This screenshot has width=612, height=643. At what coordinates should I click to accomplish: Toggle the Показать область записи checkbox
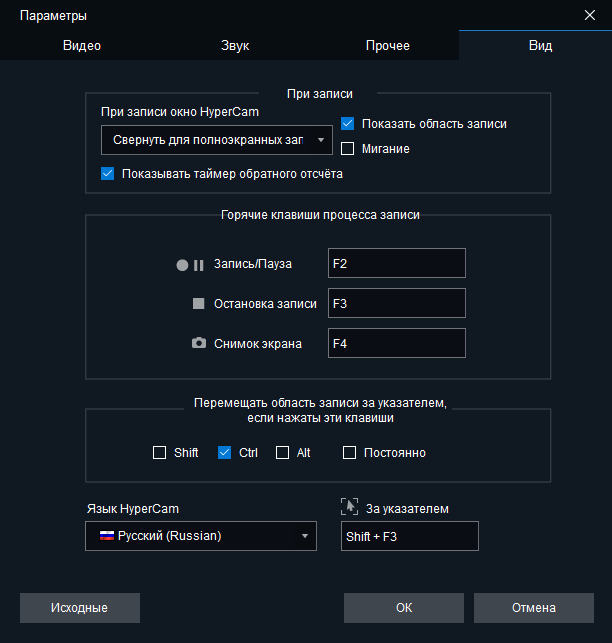[x=348, y=124]
